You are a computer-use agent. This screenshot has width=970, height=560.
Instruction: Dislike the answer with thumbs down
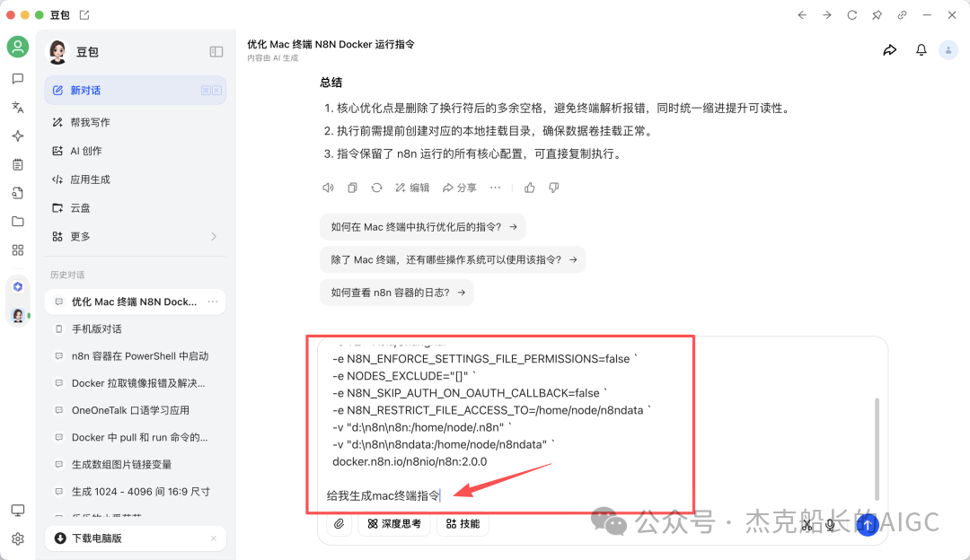coord(553,188)
